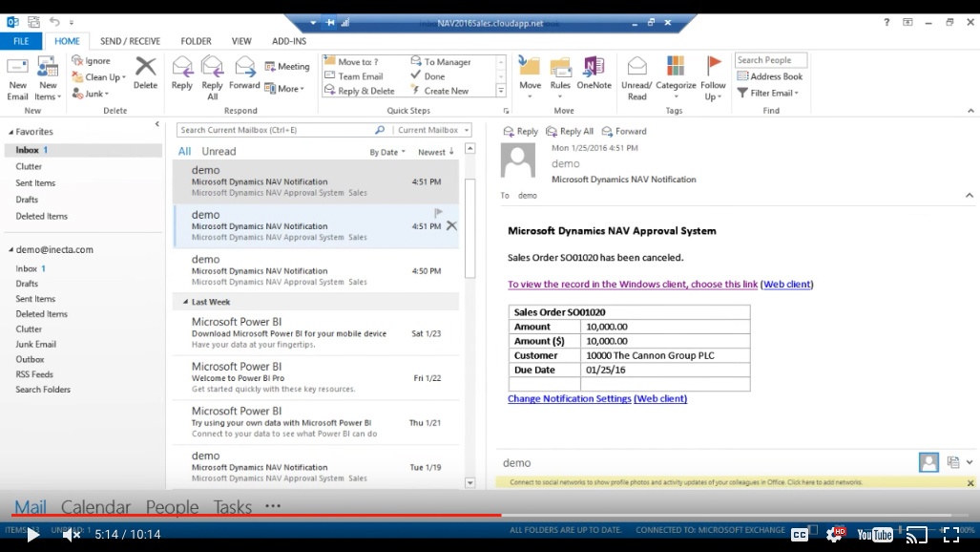The image size is (980, 552).
Task: Run Done quick step
Action: [x=427, y=75]
